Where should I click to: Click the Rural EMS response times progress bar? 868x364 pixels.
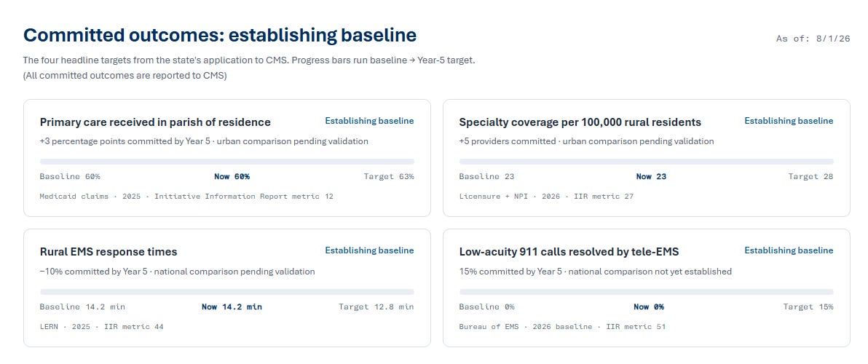tap(227, 291)
